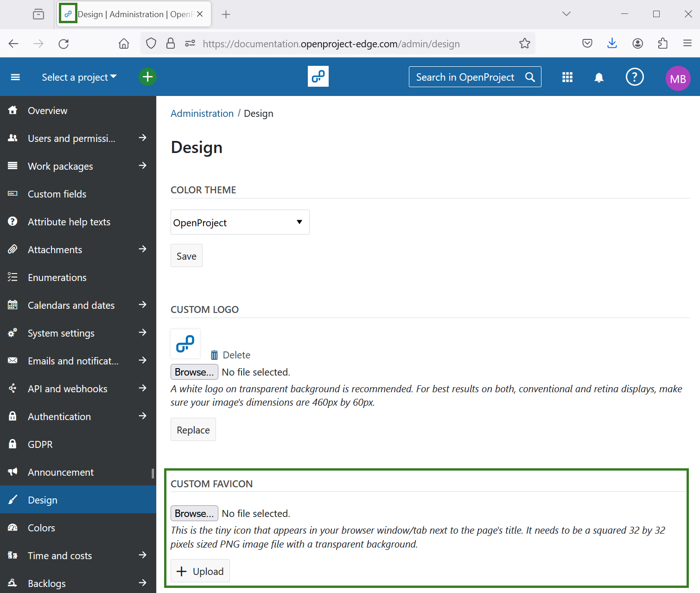The image size is (700, 593).
Task: Delete the custom logo
Action: coord(230,355)
